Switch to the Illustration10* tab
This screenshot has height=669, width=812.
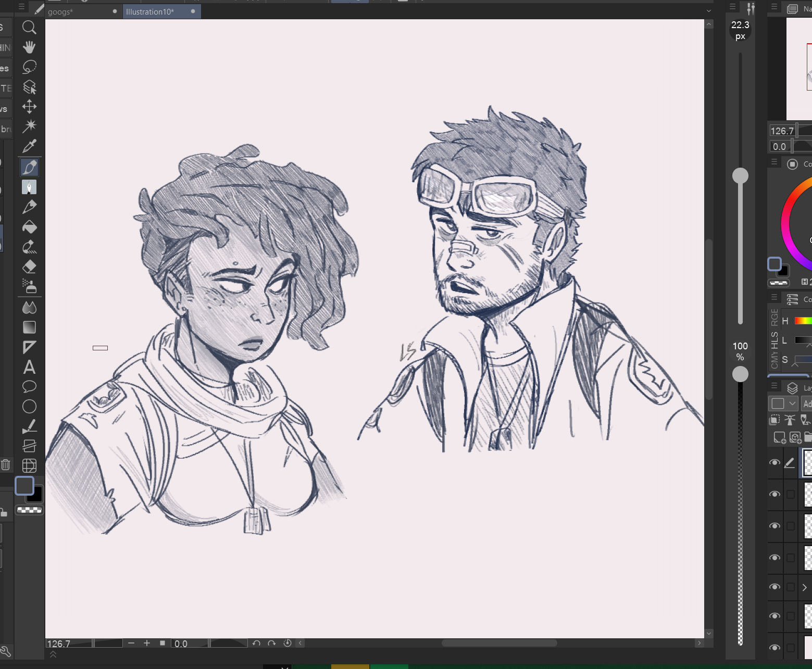coord(150,11)
